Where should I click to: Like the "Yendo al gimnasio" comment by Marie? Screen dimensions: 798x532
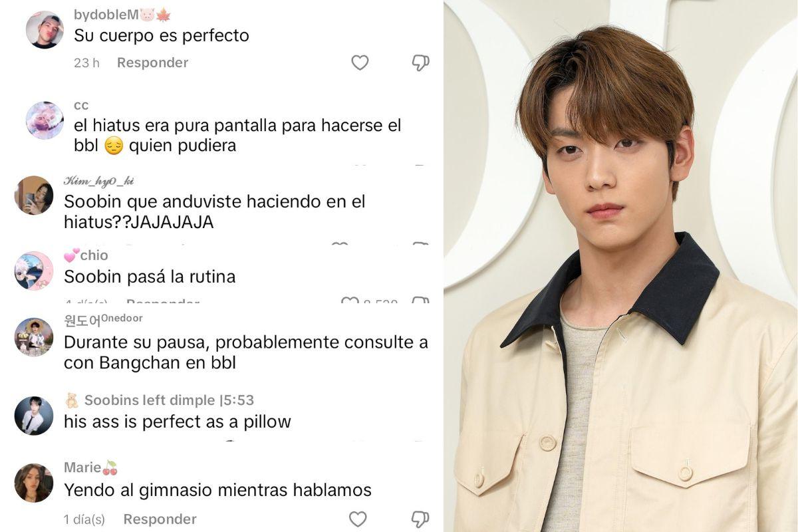coord(358,519)
